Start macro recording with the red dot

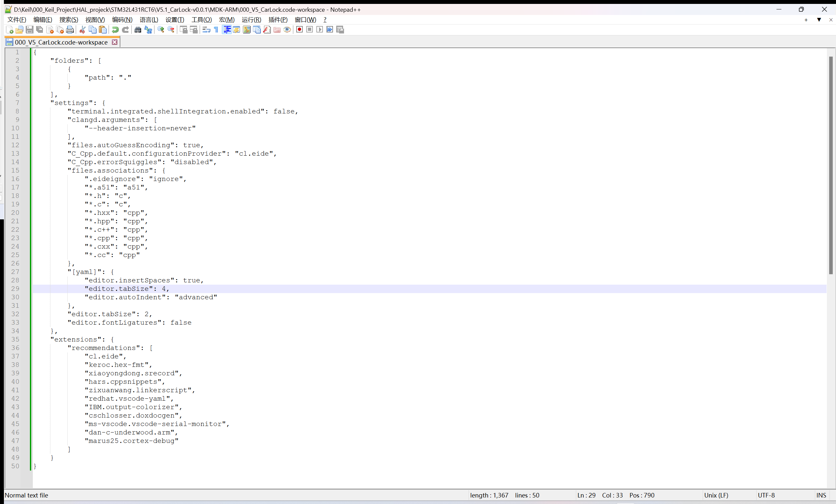click(x=299, y=30)
